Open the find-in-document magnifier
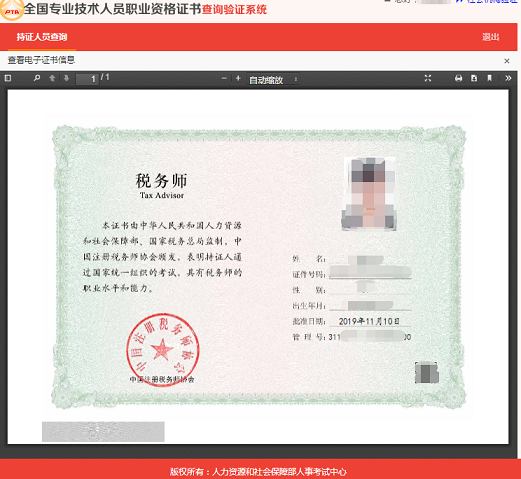Image resolution: width=521 pixels, height=479 pixels. tap(37, 78)
